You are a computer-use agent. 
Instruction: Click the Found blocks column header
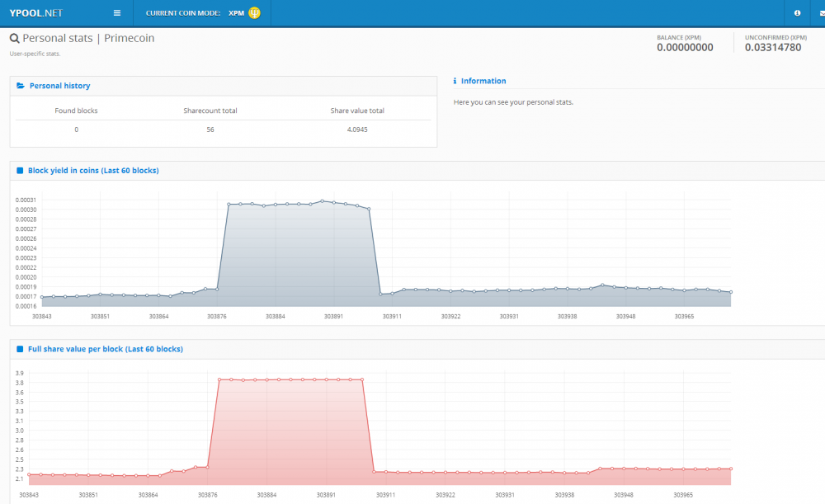pos(77,111)
